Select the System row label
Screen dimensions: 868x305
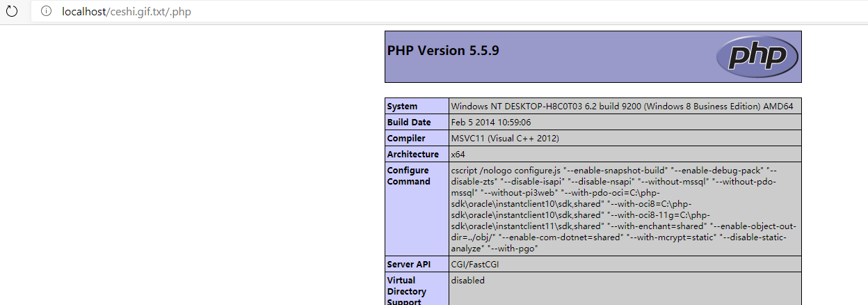(417, 106)
